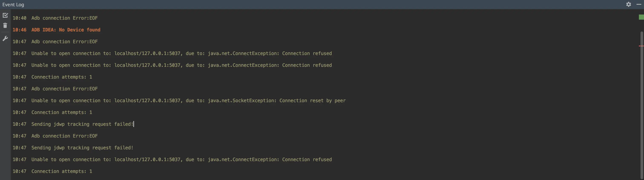The width and height of the screenshot is (644, 180).
Task: Click the 10:46 timestamp in orange
Action: pos(19,30)
